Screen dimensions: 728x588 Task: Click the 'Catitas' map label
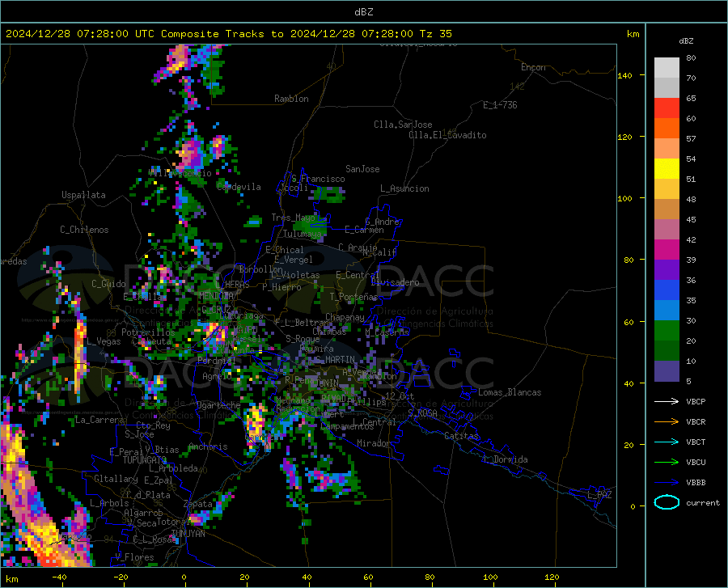point(461,436)
